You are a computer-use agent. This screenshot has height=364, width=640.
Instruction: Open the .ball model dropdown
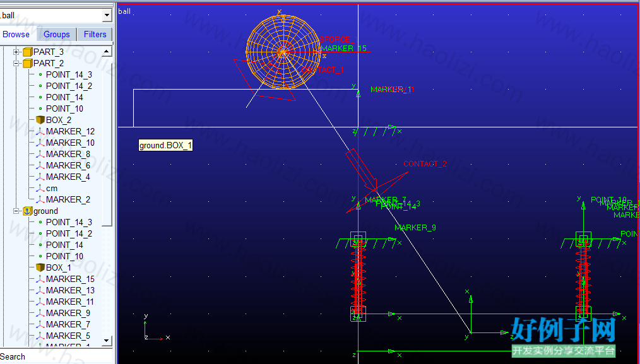(x=107, y=16)
